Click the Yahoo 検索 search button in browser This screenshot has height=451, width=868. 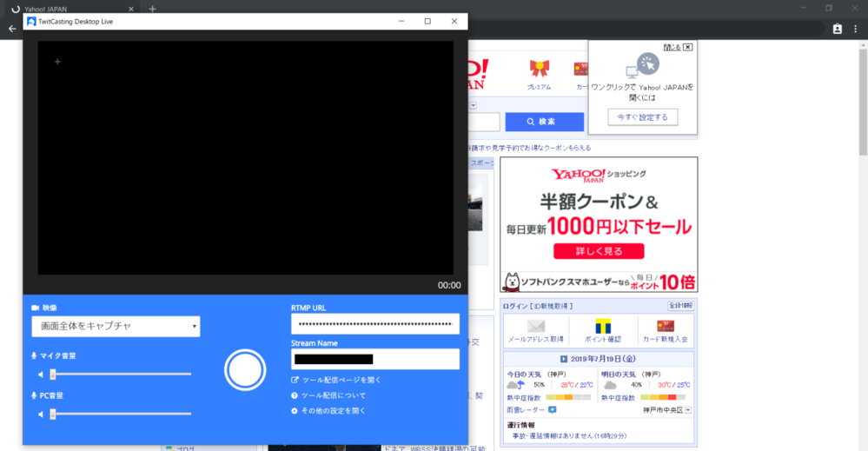tap(544, 122)
